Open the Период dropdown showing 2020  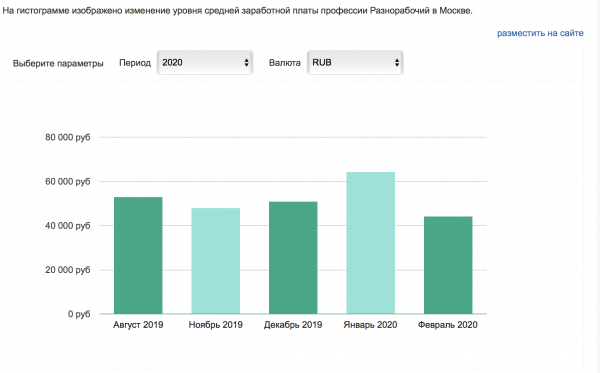(205, 63)
